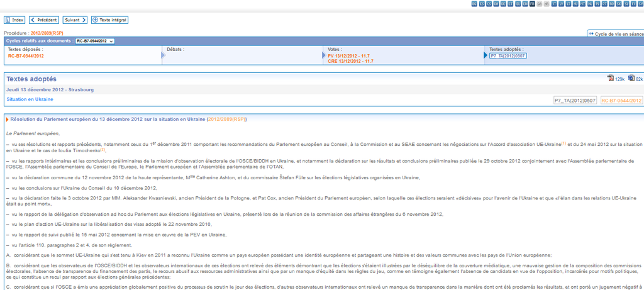Switch language to ES (Spanish)

[x=482, y=4]
